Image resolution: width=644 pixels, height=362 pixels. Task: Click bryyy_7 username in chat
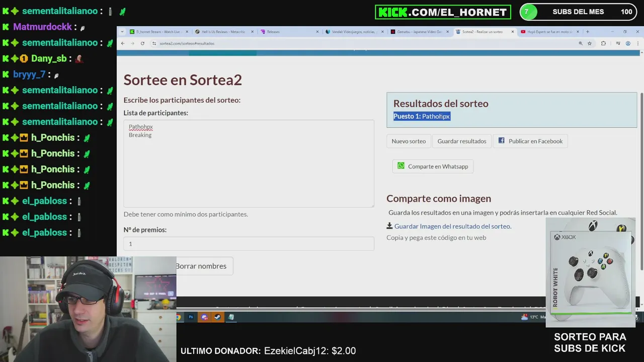(29, 74)
